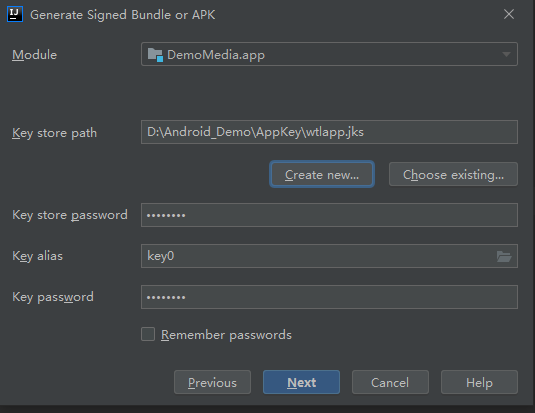This screenshot has width=535, height=413.
Task: Click the DemoMedia.app module folder icon
Action: [155, 55]
